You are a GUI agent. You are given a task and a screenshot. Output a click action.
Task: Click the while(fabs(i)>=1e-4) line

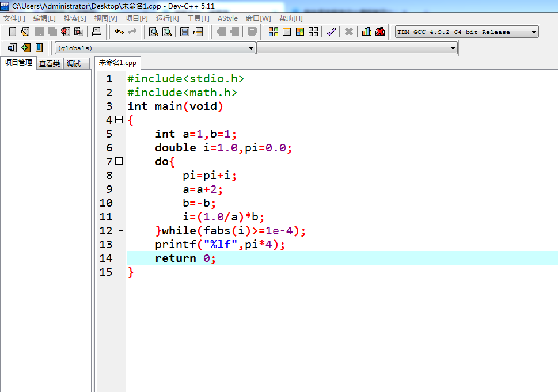coord(230,230)
